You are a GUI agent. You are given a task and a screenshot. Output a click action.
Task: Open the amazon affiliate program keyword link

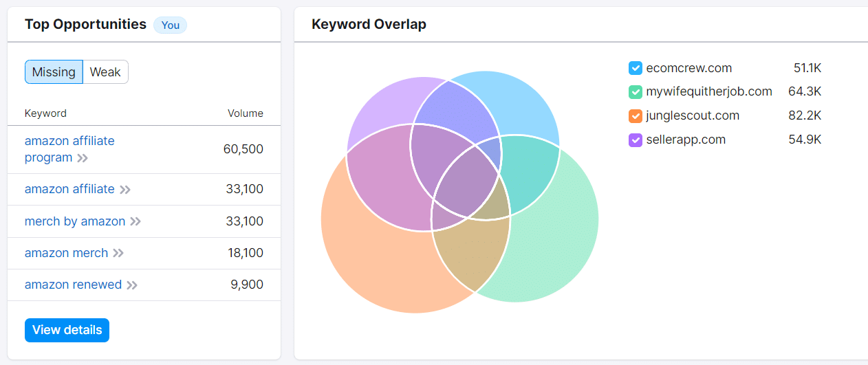[69, 149]
